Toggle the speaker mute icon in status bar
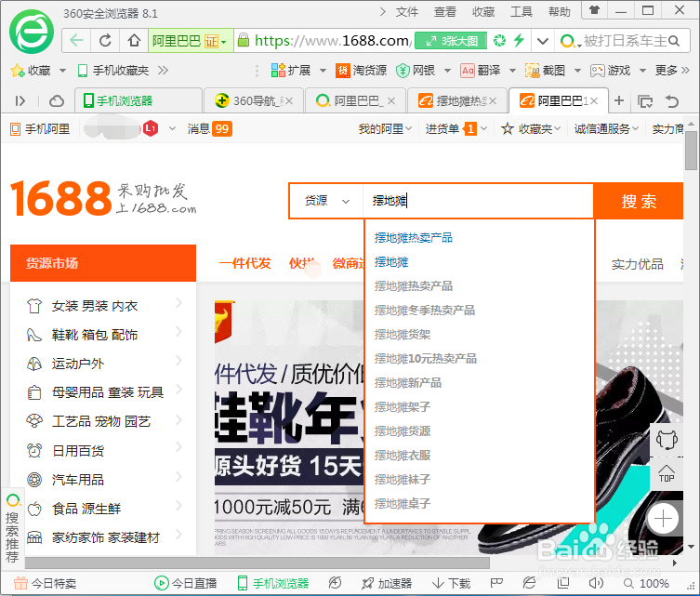Image resolution: width=700 pixels, height=596 pixels. point(596,583)
